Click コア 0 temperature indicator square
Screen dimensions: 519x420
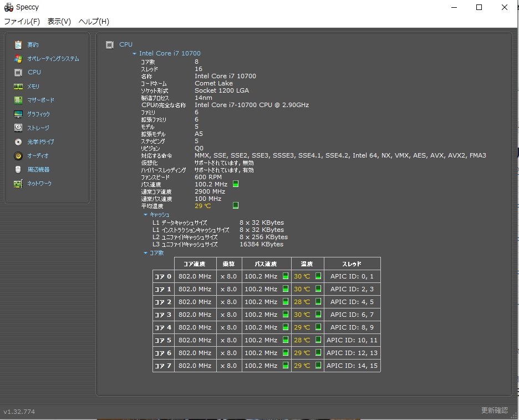(317, 276)
